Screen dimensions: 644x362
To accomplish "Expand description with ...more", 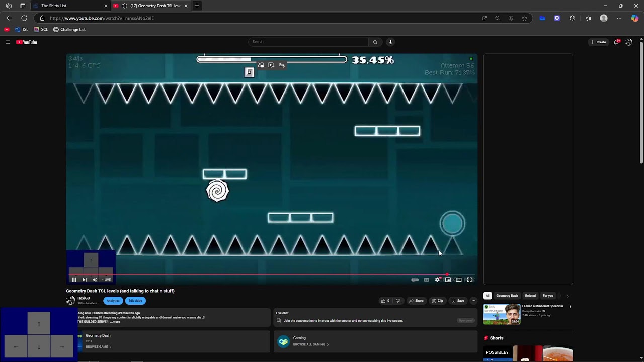I will 115,322.
